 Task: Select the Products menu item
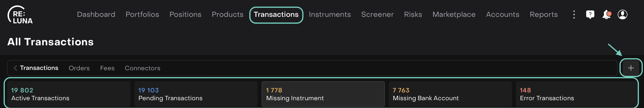227,14
